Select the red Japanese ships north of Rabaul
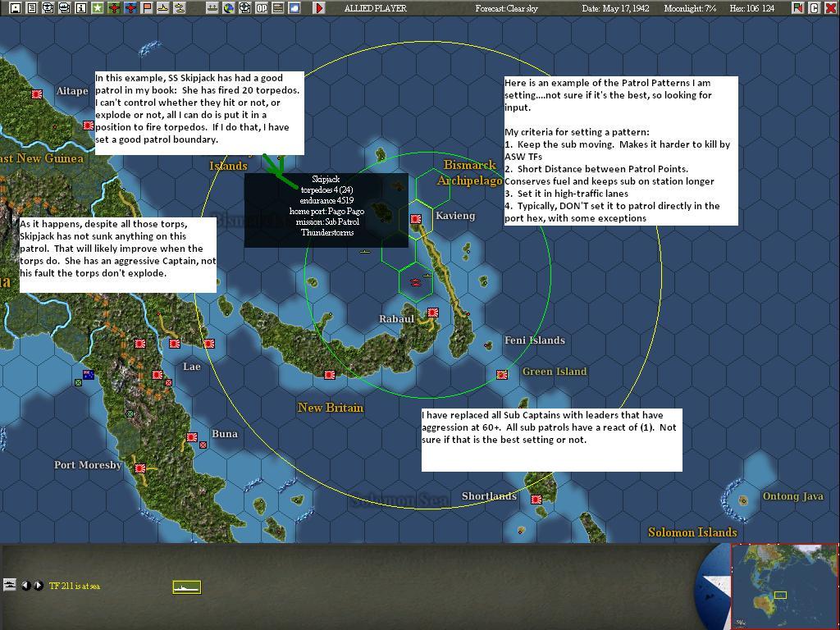The image size is (840, 630). (416, 282)
